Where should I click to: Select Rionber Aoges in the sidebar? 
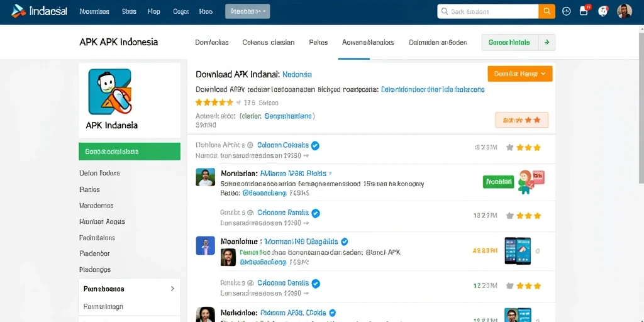tap(102, 221)
